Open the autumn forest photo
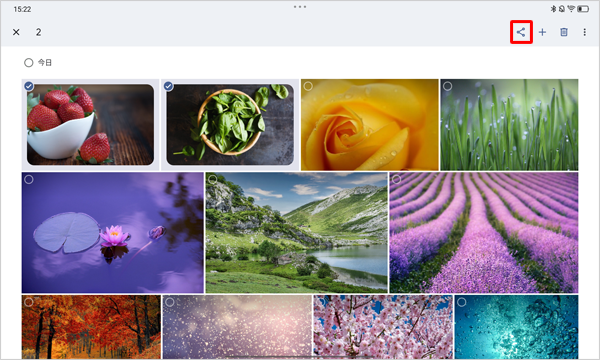Screen dimensions: 600x360 [91, 327]
